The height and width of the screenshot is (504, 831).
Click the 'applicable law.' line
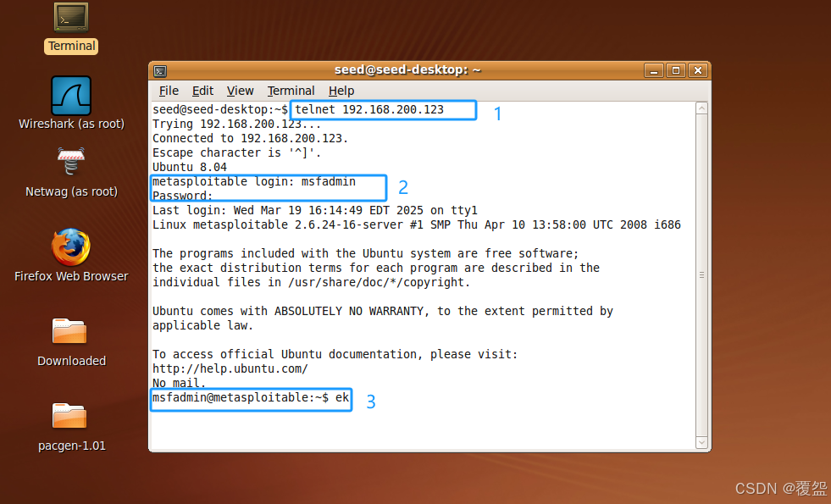coord(203,325)
